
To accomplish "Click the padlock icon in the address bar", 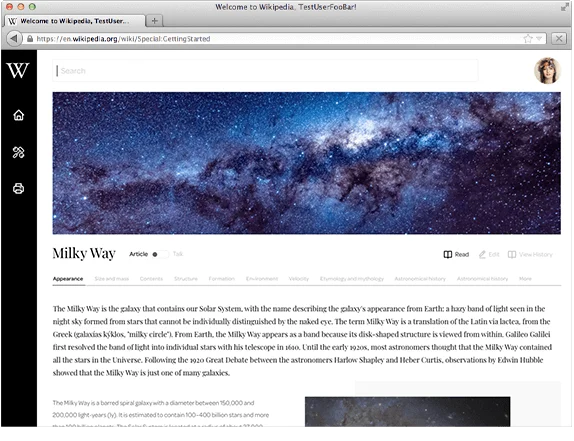I will (30, 39).
